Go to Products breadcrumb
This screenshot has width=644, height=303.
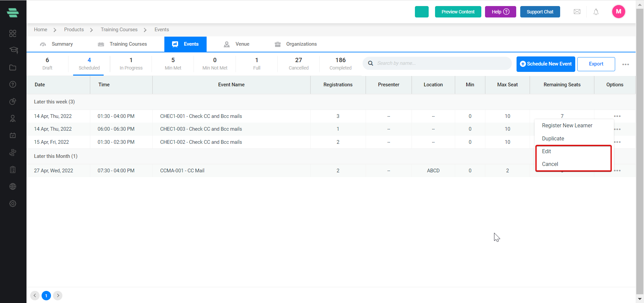74,30
